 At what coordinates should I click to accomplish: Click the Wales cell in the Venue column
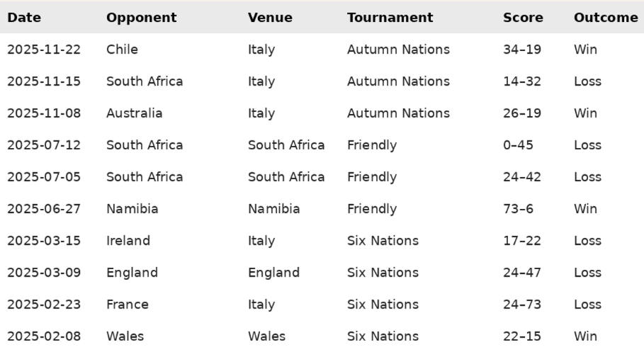point(266,336)
